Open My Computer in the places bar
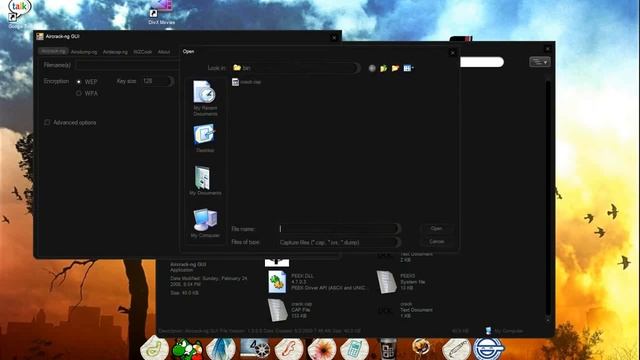Image resolution: width=640 pixels, height=360 pixels. point(205,223)
